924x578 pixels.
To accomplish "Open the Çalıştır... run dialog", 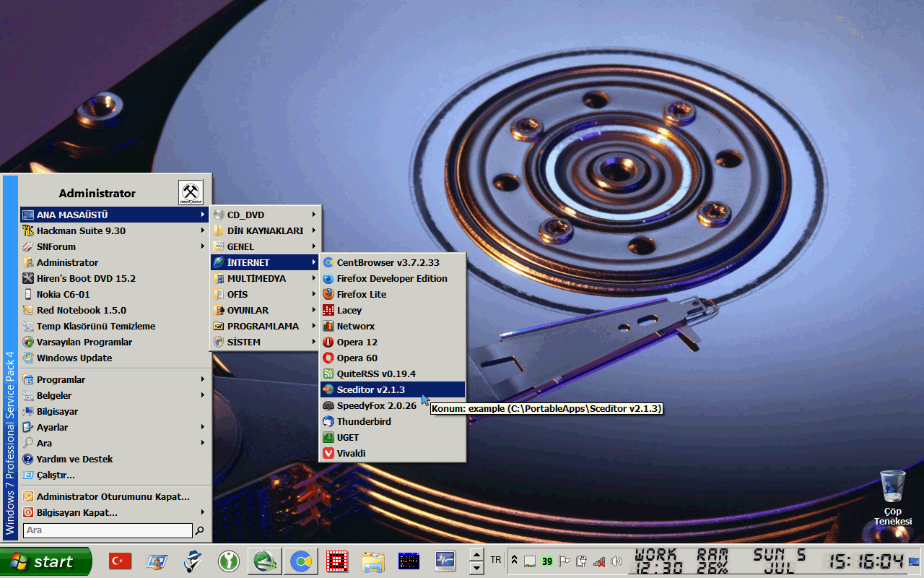I will [115, 475].
